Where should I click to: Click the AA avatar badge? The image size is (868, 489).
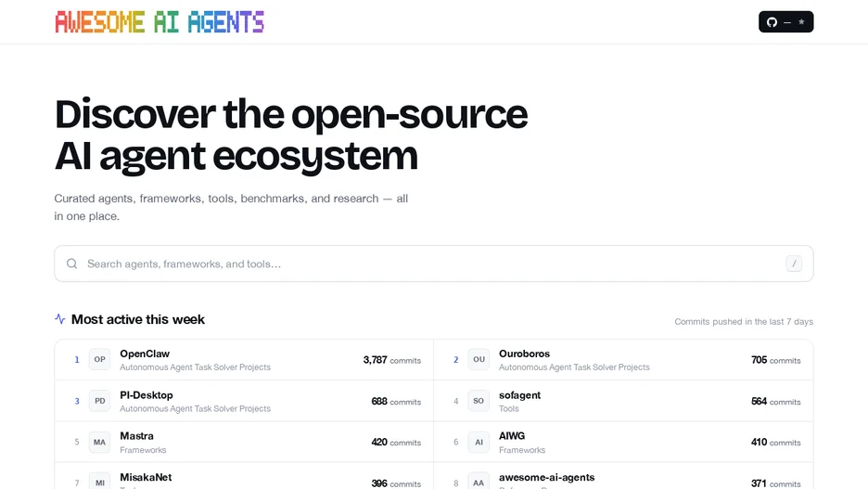tap(479, 482)
